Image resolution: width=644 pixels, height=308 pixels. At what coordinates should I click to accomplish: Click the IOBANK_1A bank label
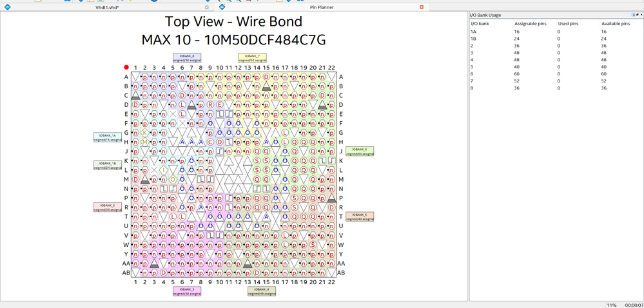click(x=108, y=137)
